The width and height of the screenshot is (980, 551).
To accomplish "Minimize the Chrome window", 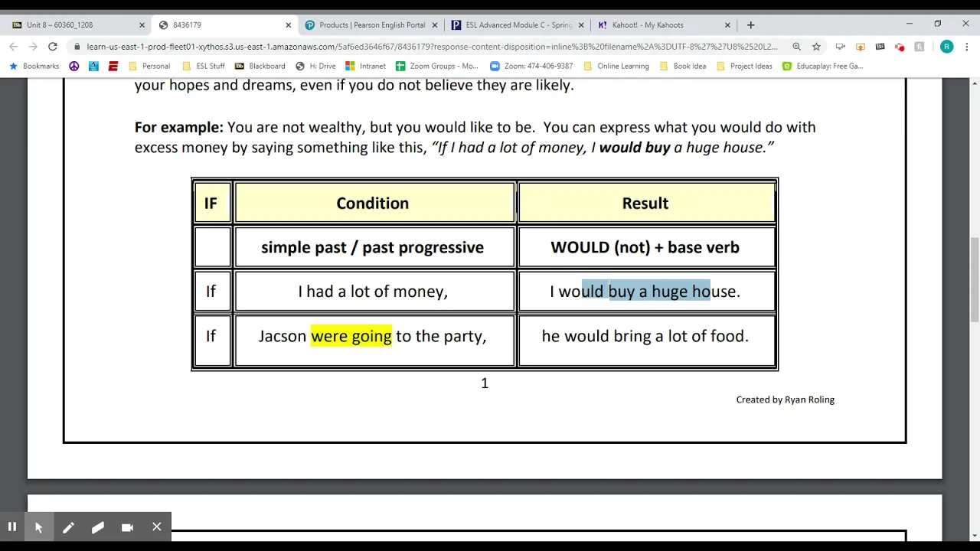I will 910,24.
